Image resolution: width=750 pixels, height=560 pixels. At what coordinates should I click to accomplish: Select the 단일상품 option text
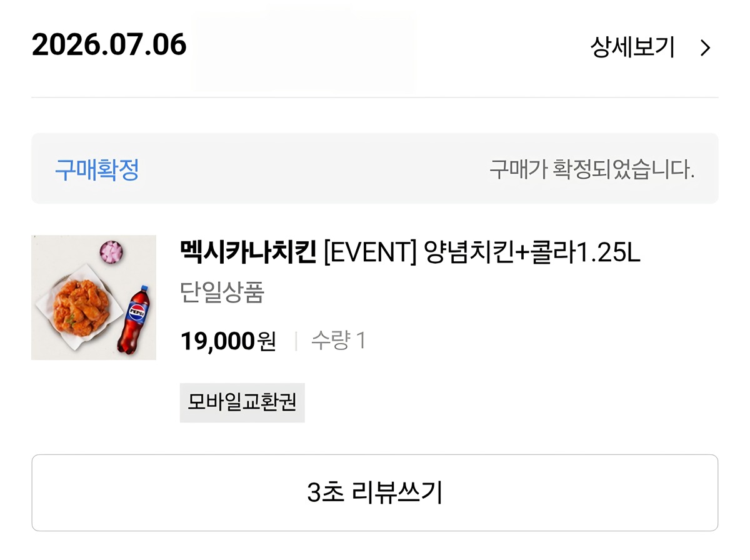[222, 292]
